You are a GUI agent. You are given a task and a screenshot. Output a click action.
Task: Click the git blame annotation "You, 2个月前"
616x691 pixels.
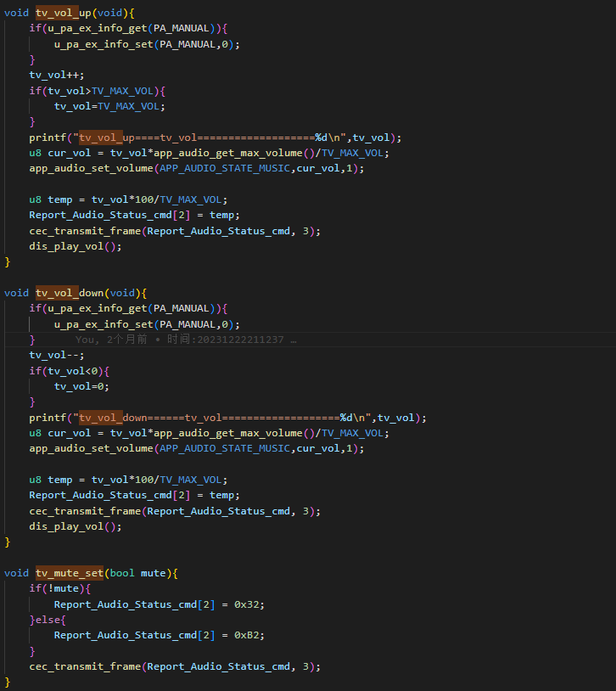pos(111,340)
